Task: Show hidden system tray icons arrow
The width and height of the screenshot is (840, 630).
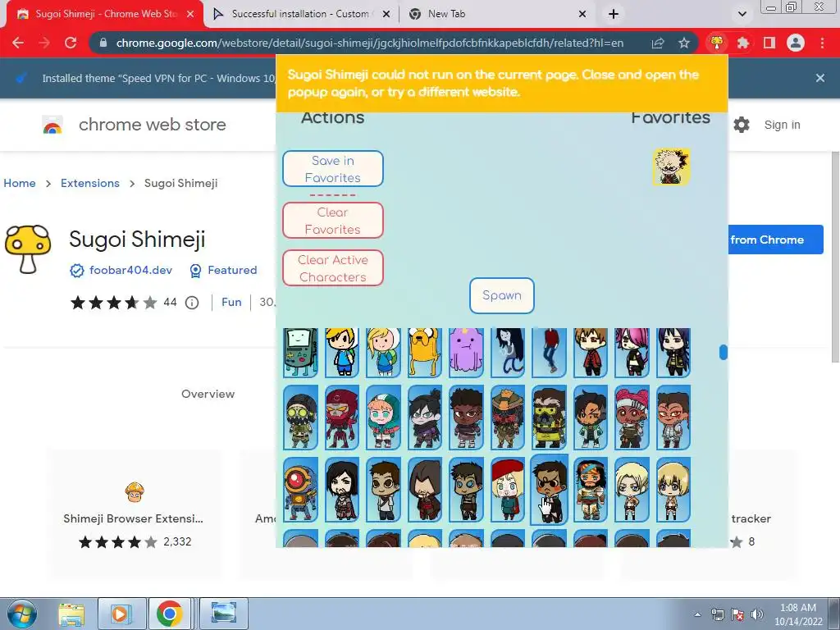Action: 697,614
